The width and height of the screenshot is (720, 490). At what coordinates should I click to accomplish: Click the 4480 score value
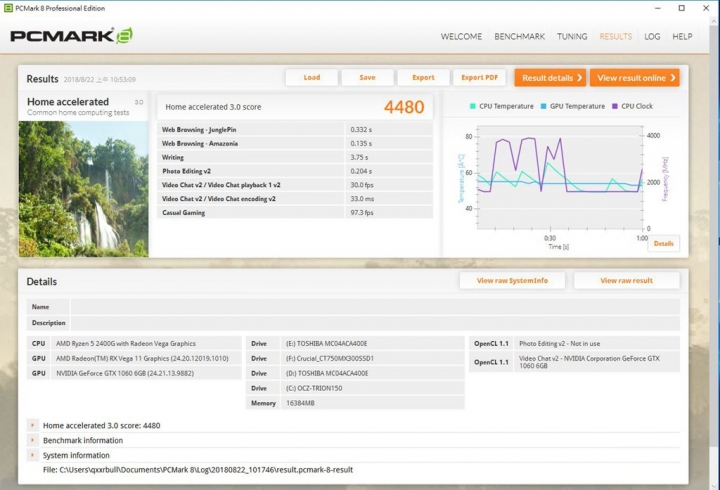pos(404,107)
